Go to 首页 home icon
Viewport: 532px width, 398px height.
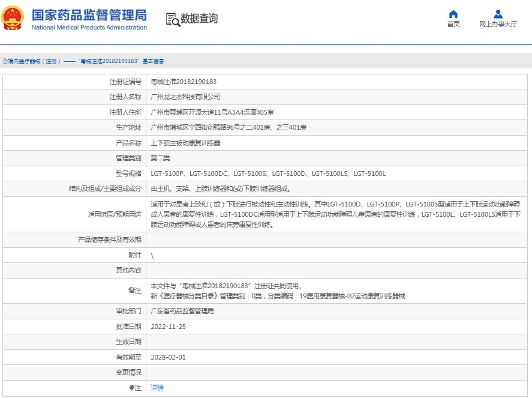point(453,14)
